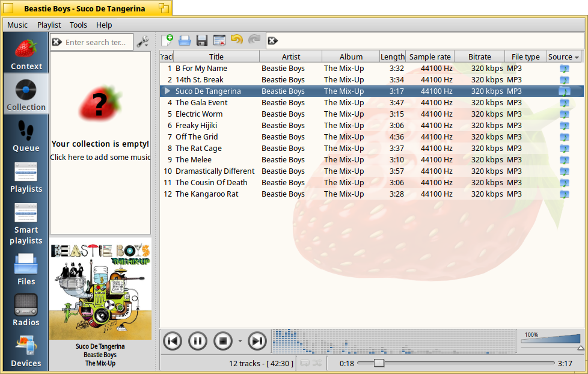
Task: Open the Smart playlists view
Action: 26,224
